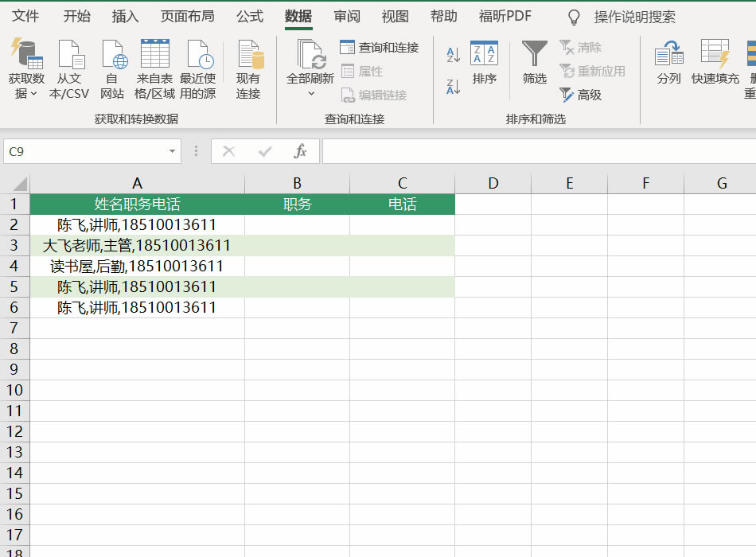Sort ascending with the A-Z icon

(x=454, y=55)
